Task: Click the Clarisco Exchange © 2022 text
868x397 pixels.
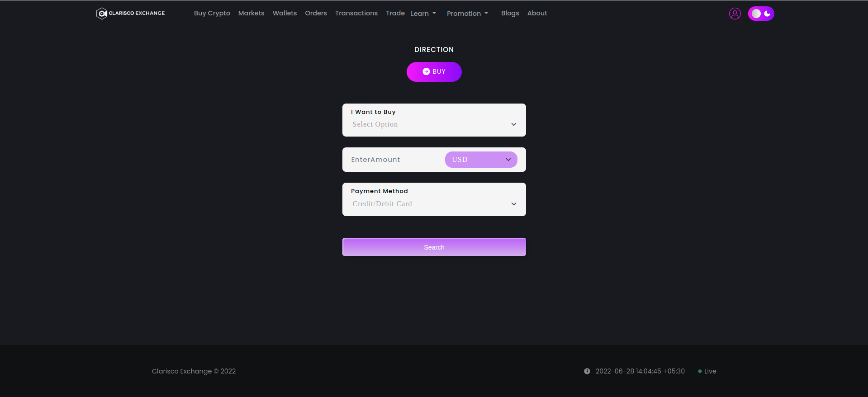Action: (194, 371)
